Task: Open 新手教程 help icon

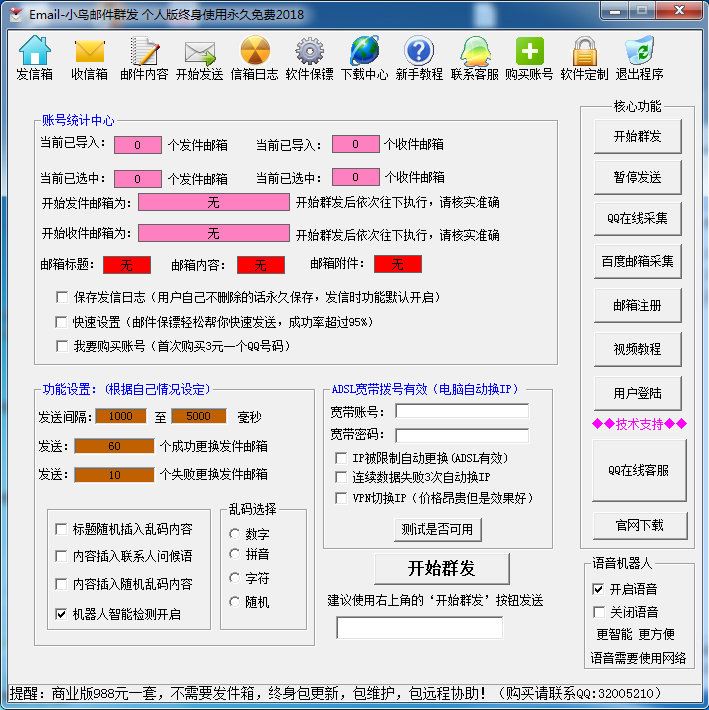Action: [419, 52]
